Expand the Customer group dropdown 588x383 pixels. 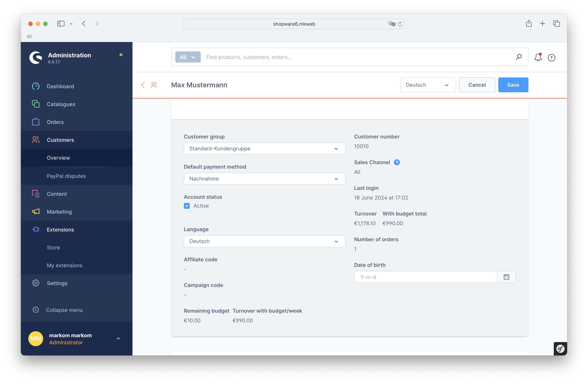click(x=264, y=149)
